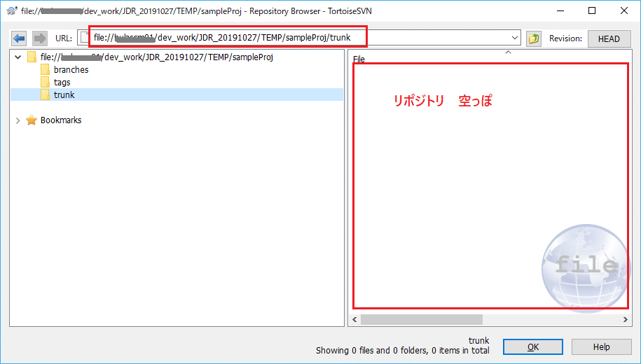
Task: Click the scroll-right arrow of file list
Action: tap(626, 319)
